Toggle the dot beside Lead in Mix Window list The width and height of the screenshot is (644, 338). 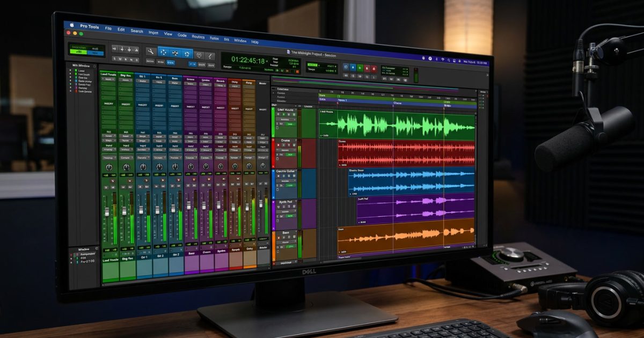[70, 70]
